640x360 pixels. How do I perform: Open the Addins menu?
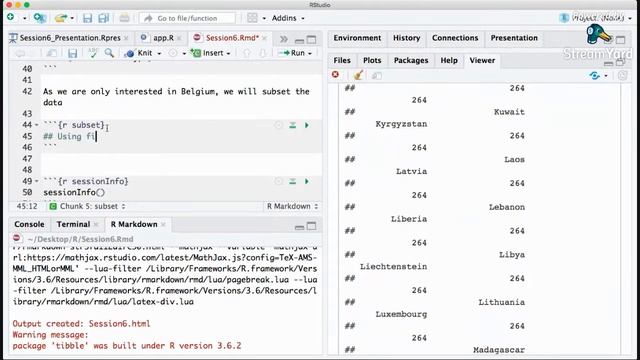288,18
